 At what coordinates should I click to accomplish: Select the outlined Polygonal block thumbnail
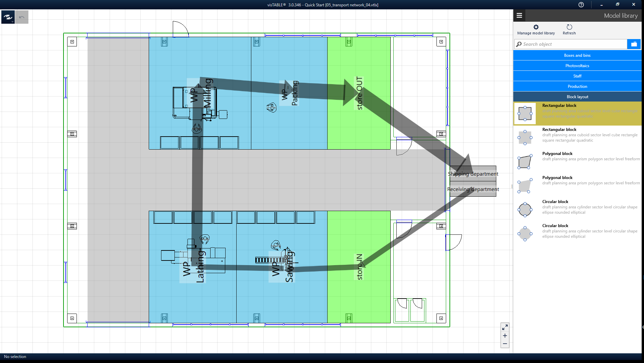pos(525,162)
